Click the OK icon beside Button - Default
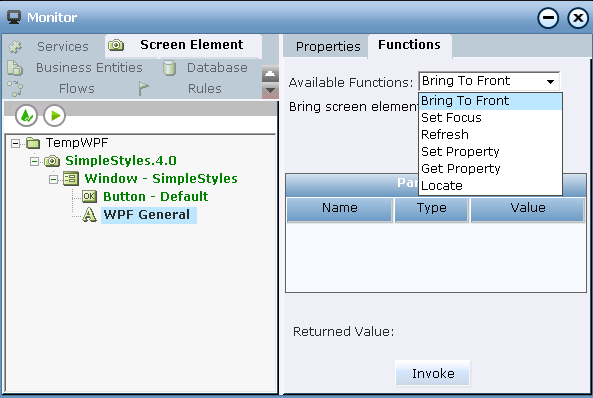The height and width of the screenshot is (398, 593). click(x=89, y=196)
